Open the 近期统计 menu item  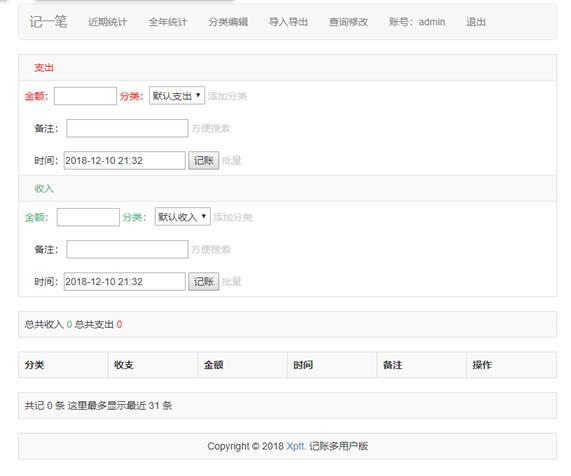[107, 22]
